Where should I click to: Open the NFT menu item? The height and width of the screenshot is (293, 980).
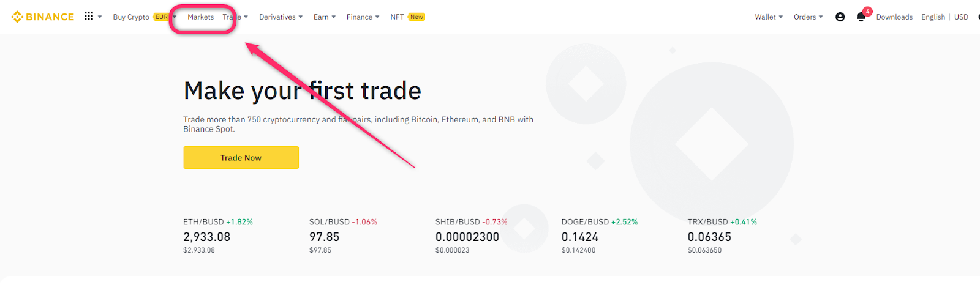pos(397,17)
